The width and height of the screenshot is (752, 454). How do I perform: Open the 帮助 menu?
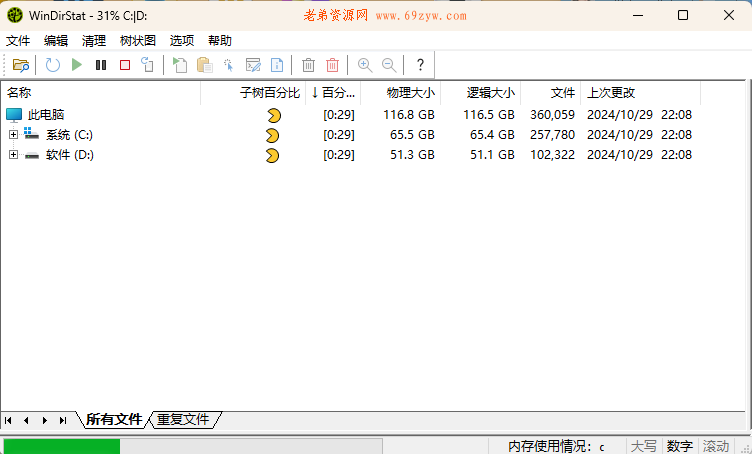tap(220, 41)
